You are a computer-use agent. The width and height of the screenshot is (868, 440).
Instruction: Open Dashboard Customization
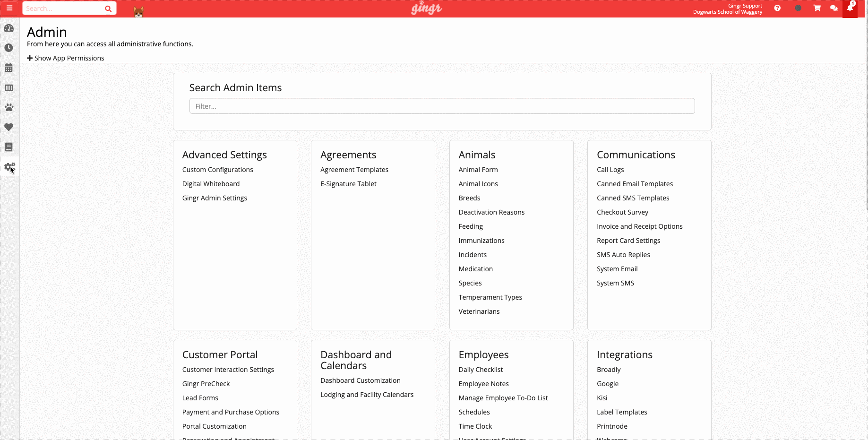point(361,380)
